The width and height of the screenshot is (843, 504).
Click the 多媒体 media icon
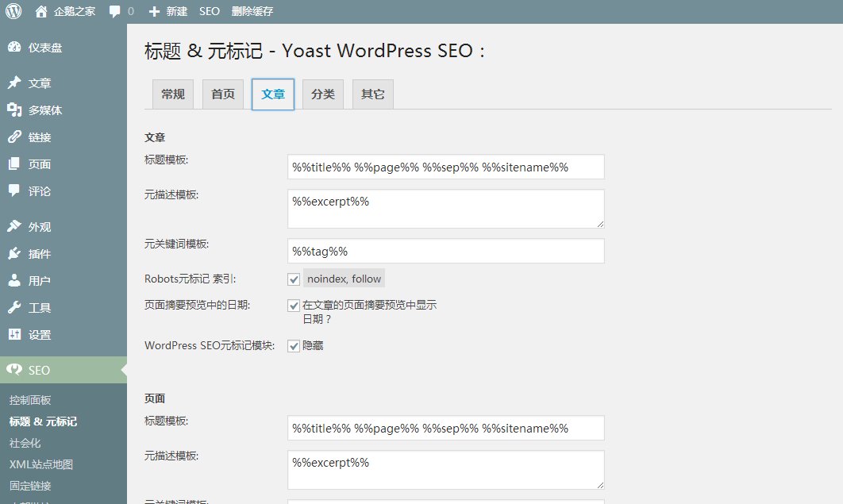pos(14,110)
